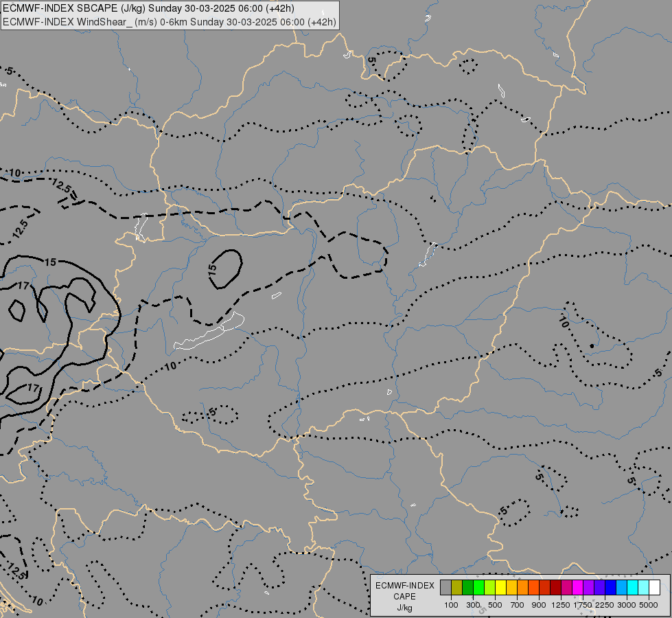Viewport: 672px width, 618px height.
Task: Click the legend value 1750
Action: click(x=583, y=605)
